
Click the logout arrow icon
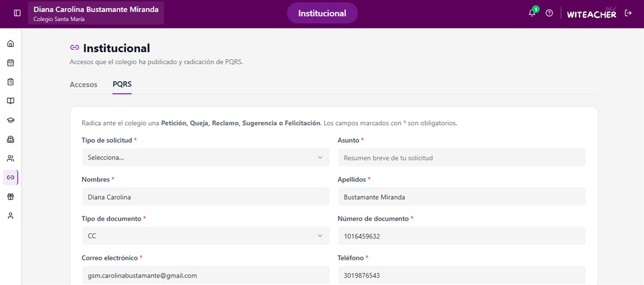point(628,13)
